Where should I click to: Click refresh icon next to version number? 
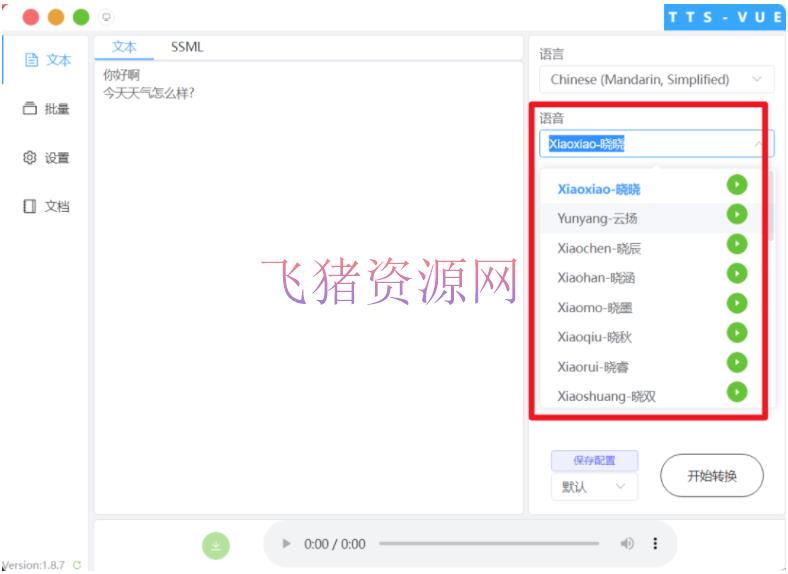(77, 565)
